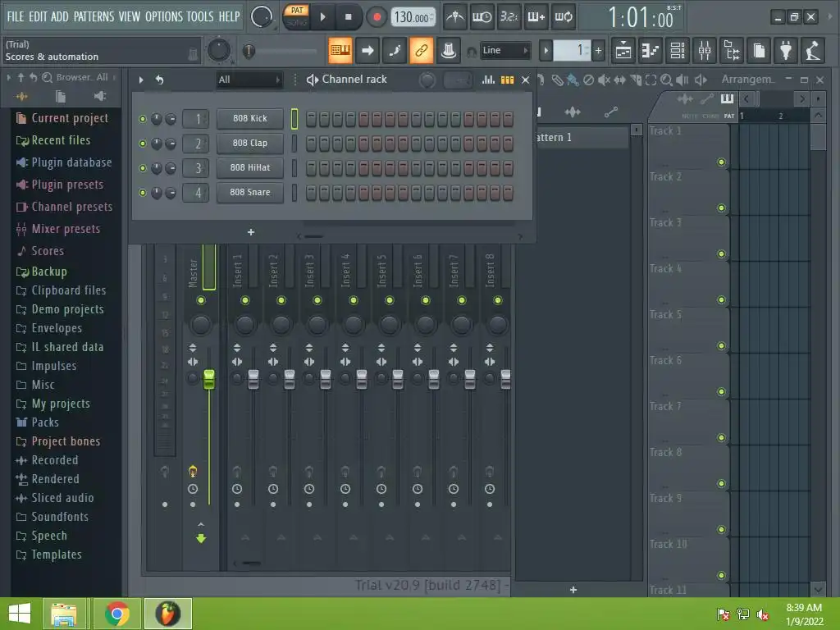840x630 pixels.
Task: Open the EDIT menu
Action: coord(38,16)
